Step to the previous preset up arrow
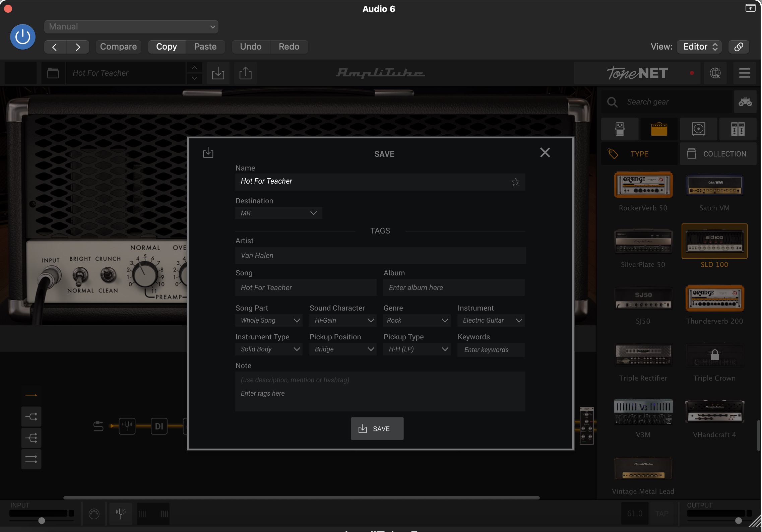 point(194,68)
